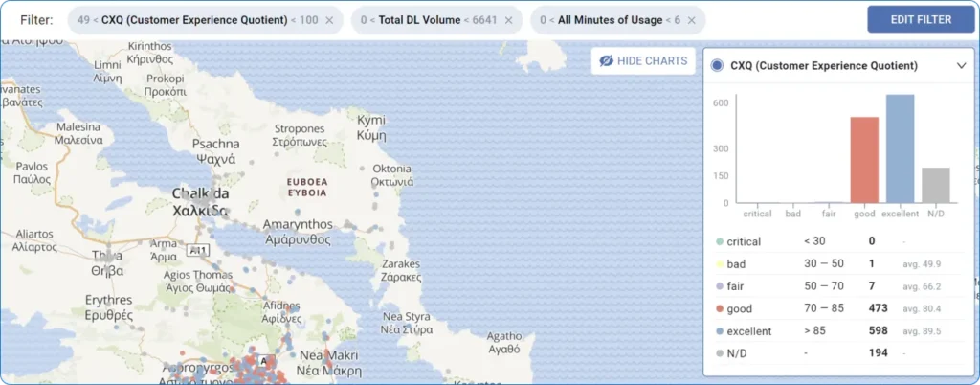Click the excellent legend blue dot
This screenshot has height=385, width=980.
tap(719, 330)
